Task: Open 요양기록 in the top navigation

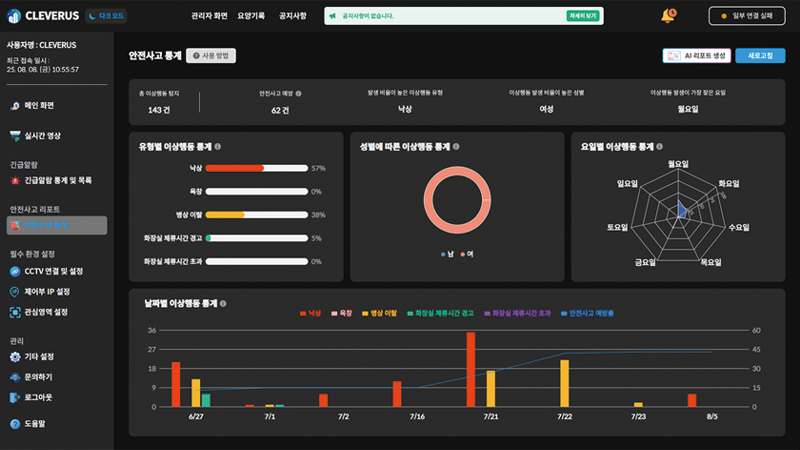Action: coord(251,16)
